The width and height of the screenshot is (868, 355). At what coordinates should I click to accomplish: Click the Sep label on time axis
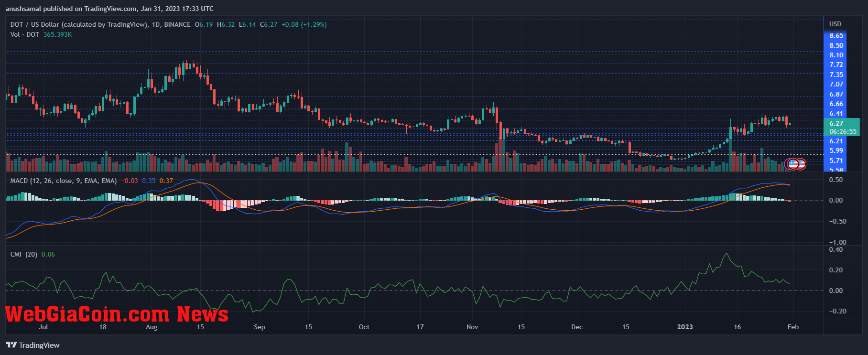click(x=260, y=327)
